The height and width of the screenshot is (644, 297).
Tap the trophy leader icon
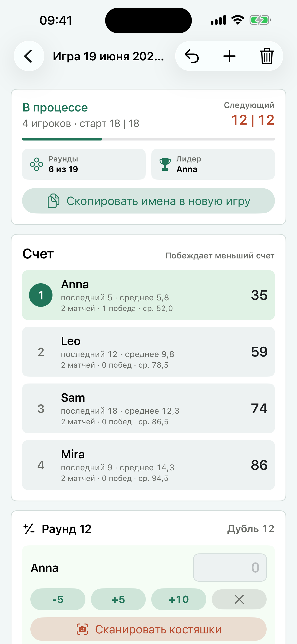(x=165, y=164)
